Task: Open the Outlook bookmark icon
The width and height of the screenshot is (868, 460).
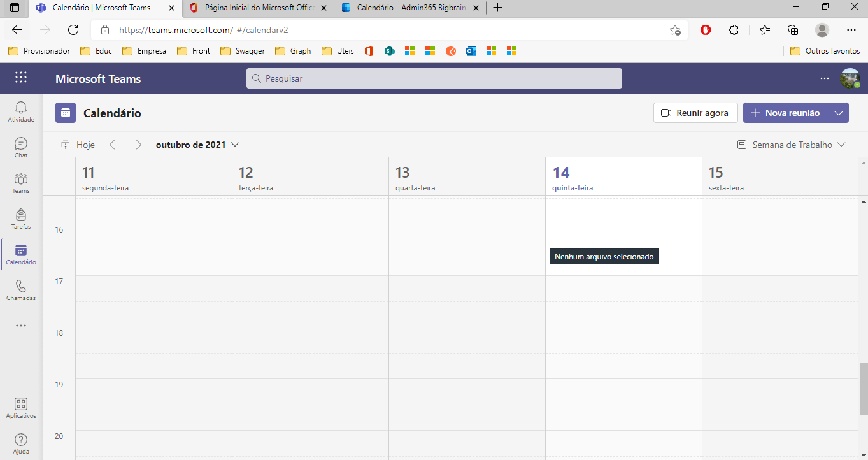Action: click(x=471, y=51)
